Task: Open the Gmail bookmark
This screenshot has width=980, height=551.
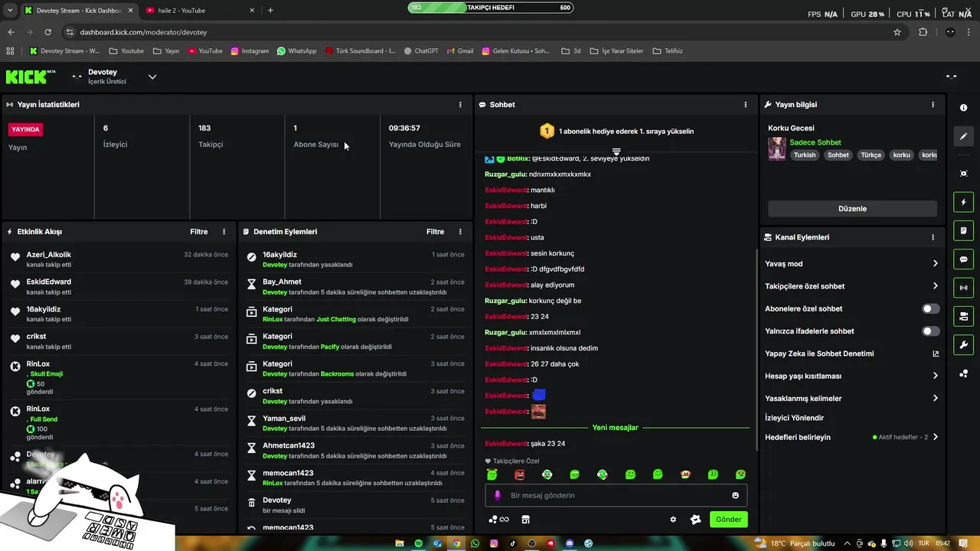Action: 459,51
